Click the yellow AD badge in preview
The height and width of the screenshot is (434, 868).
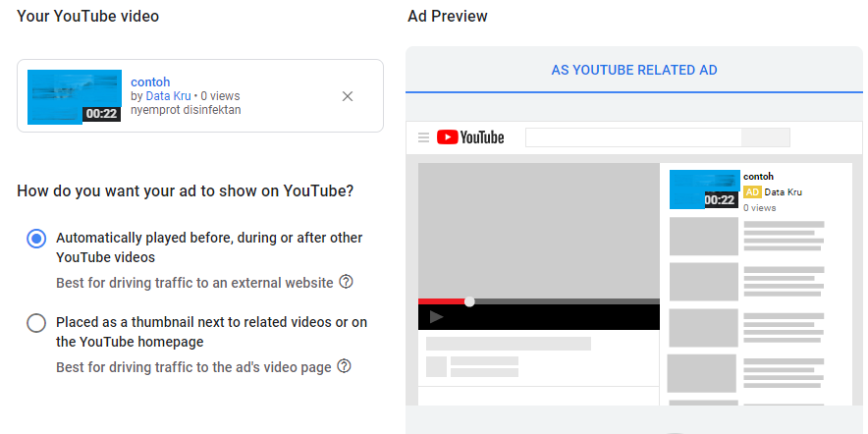752,192
